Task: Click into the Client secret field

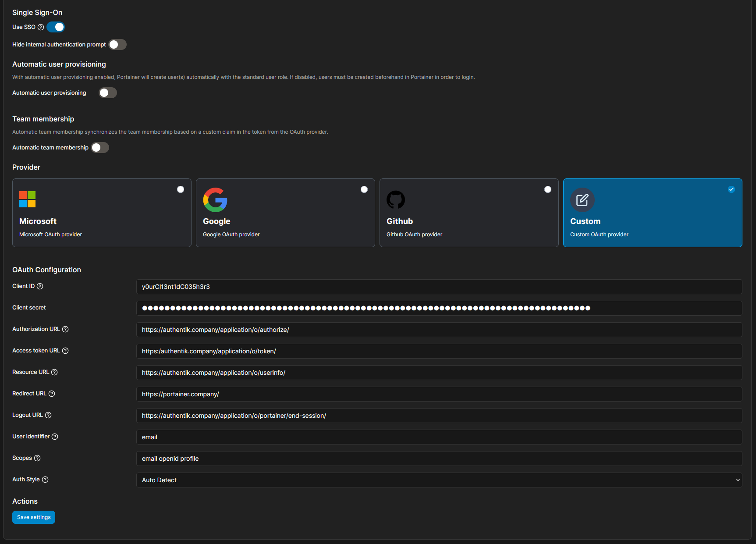Action: [x=439, y=308]
